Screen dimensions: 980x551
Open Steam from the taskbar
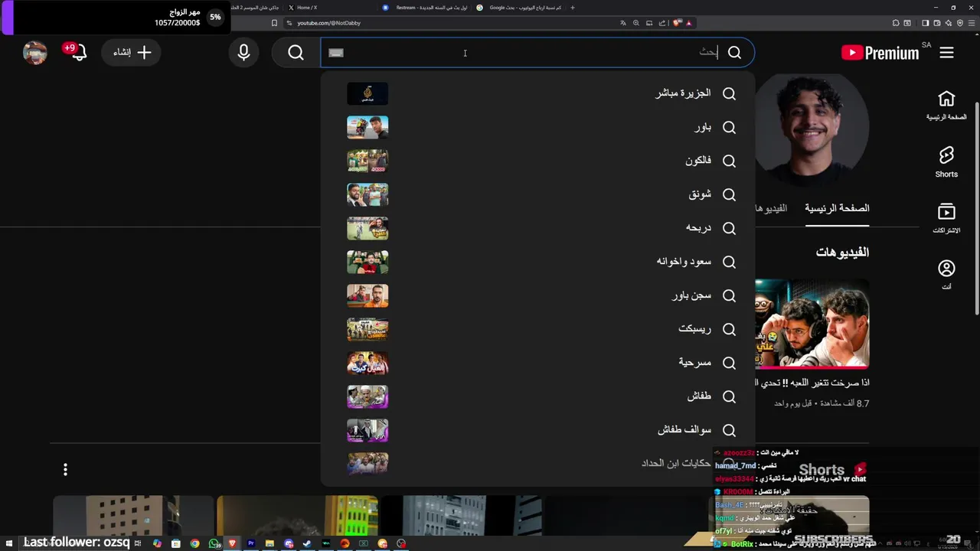click(307, 543)
